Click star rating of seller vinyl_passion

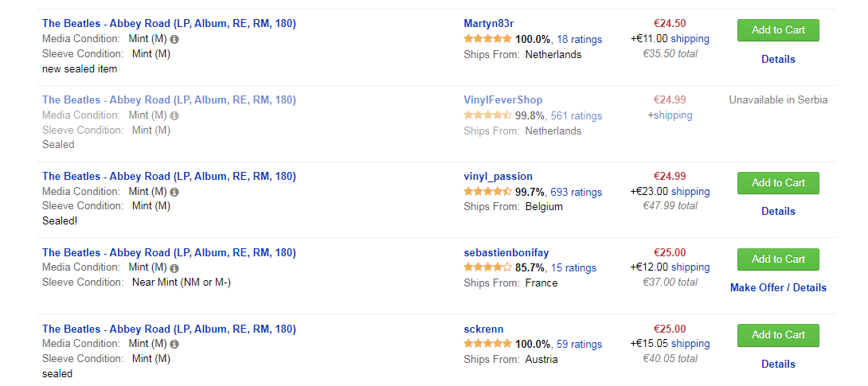coord(487,191)
